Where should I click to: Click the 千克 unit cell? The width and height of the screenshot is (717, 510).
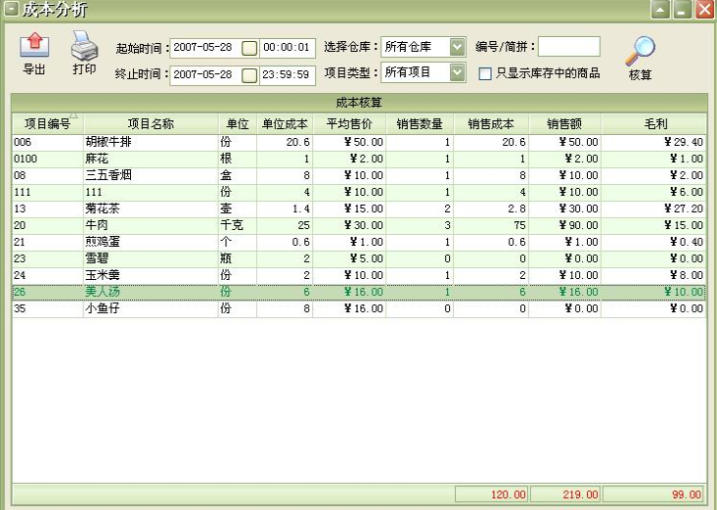click(x=237, y=225)
